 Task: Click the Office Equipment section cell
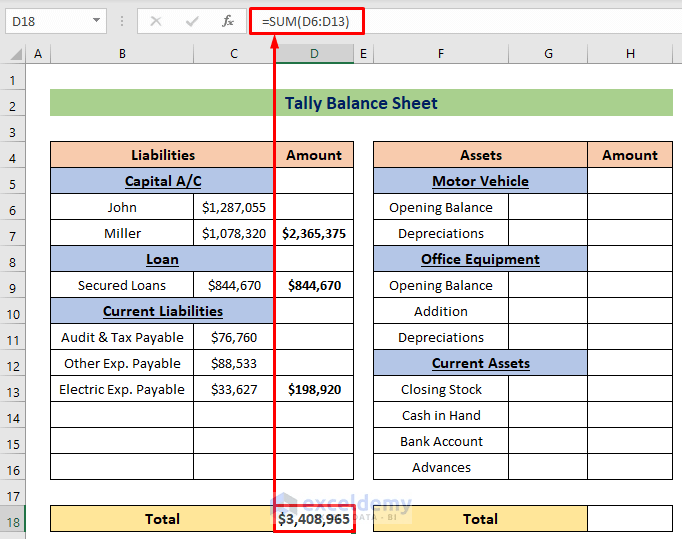pos(481,259)
